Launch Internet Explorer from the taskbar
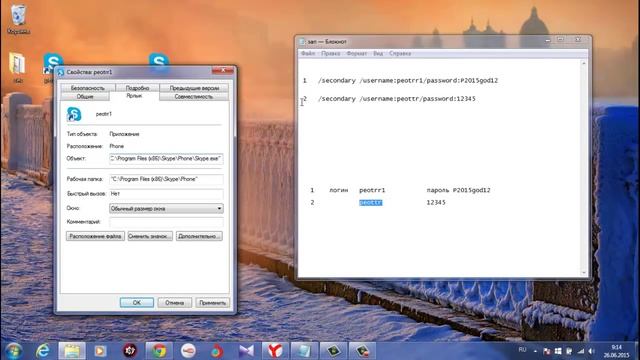This screenshot has width=640, height=360. (42, 351)
